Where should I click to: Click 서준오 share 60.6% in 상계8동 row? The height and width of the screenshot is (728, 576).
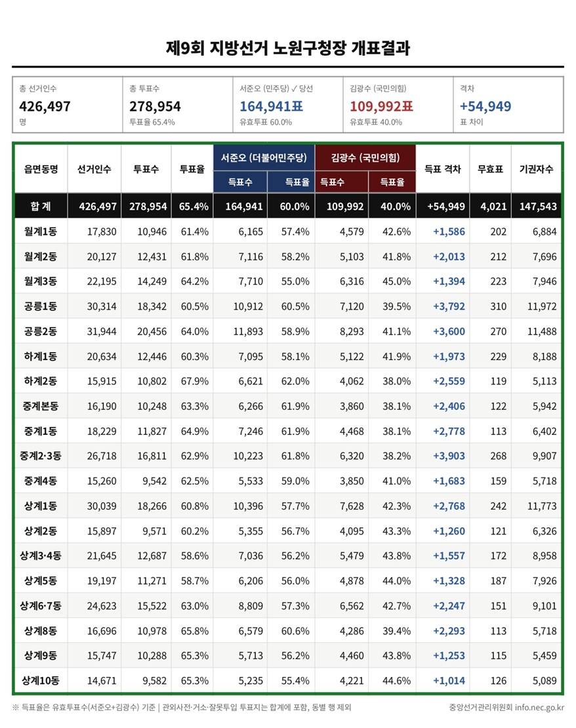tap(295, 631)
